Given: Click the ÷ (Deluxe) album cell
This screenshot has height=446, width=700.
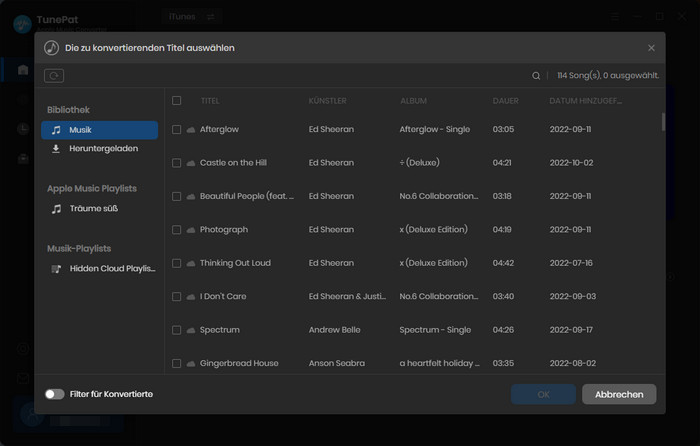Looking at the screenshot, I should click(419, 163).
